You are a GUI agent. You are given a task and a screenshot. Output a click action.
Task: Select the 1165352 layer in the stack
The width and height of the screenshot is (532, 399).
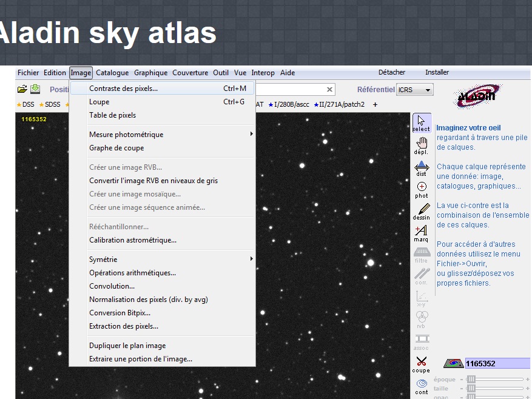497,363
